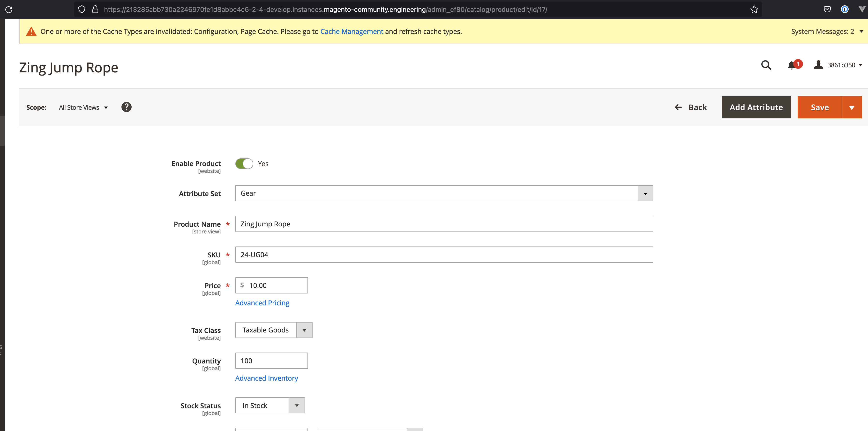Image resolution: width=868 pixels, height=431 pixels.
Task: Open the Stock Status dropdown
Action: 297,405
